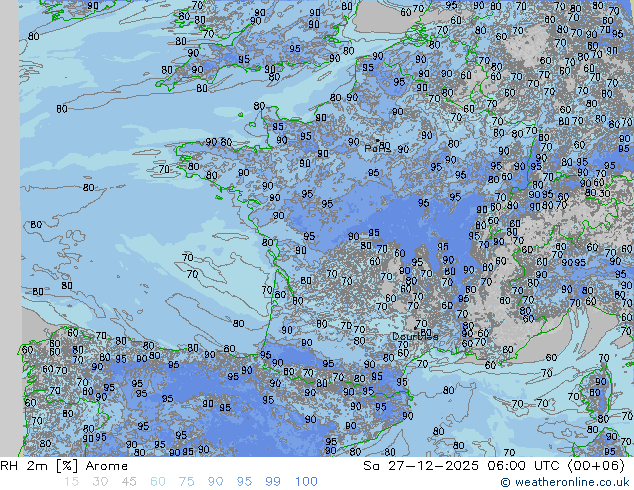Click the 'RH 2m [%]' map title

(x=38, y=466)
